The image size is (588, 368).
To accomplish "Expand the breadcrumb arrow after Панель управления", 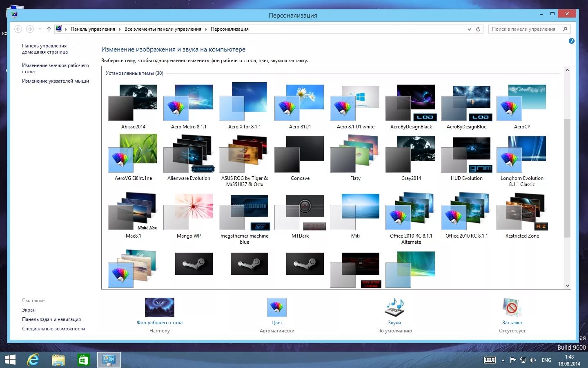I will (x=120, y=29).
